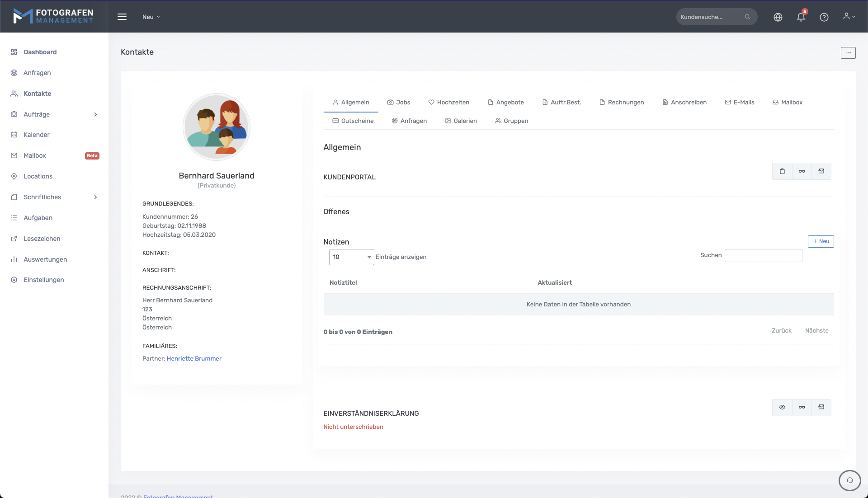The image size is (868, 498).
Task: View Einverständniserklärung with the eye icon
Action: (782, 407)
